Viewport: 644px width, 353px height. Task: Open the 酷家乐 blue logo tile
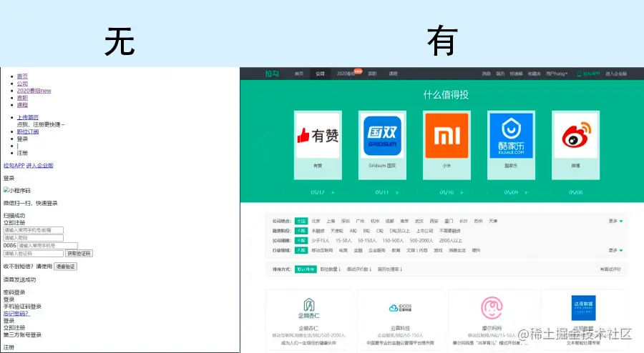512,136
